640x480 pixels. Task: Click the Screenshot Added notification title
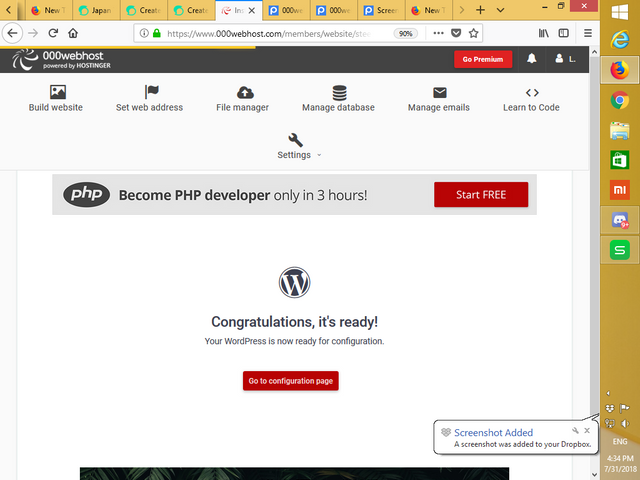[x=493, y=432]
